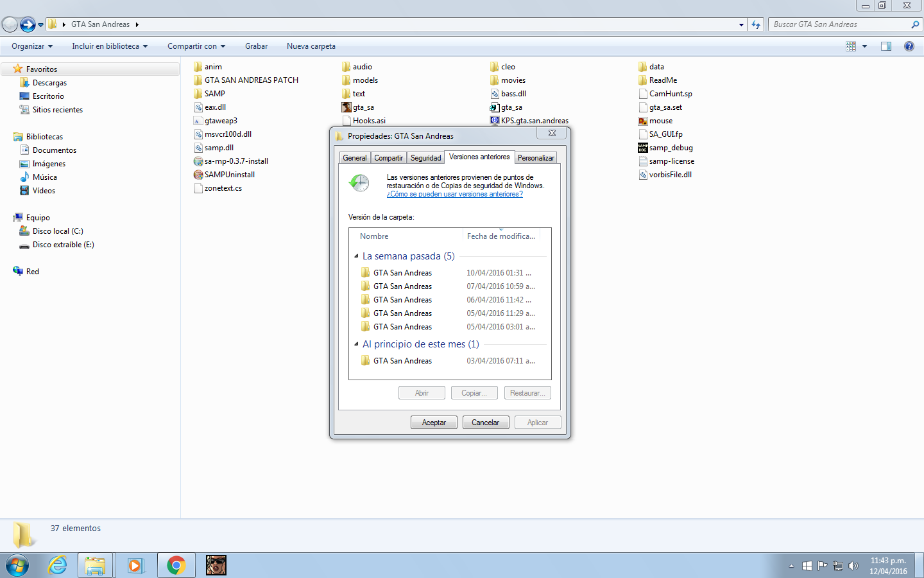Switch to the General tab

click(355, 158)
